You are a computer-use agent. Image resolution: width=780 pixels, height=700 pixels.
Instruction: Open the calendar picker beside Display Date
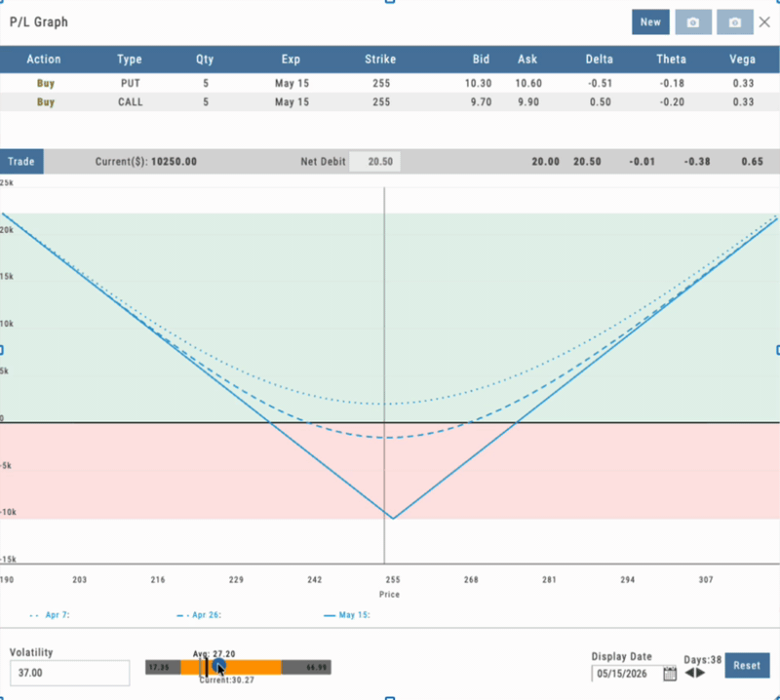click(670, 673)
